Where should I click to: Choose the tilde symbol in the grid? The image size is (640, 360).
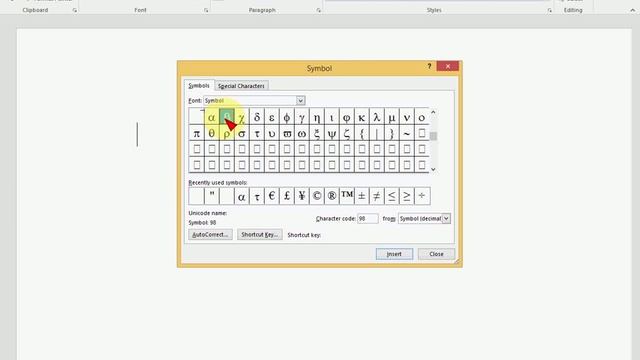[x=407, y=133]
